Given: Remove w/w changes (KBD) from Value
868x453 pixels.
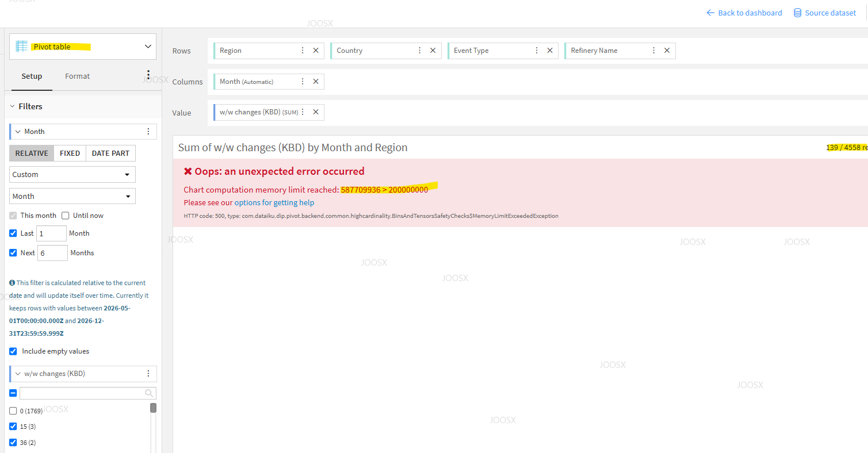Looking at the screenshot, I should pos(316,112).
